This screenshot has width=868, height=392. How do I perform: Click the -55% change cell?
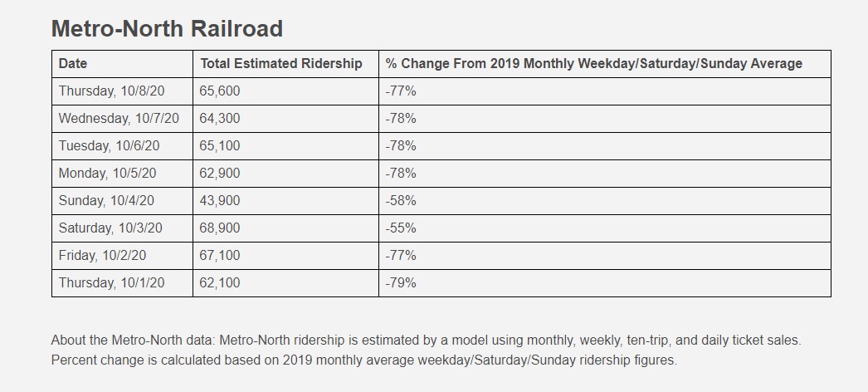click(x=401, y=228)
